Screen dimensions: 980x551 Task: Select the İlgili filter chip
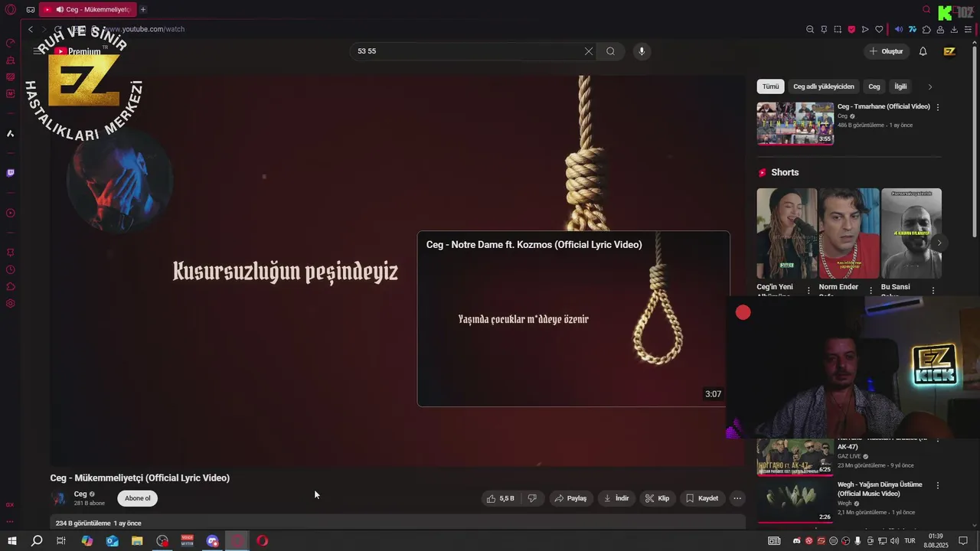900,86
